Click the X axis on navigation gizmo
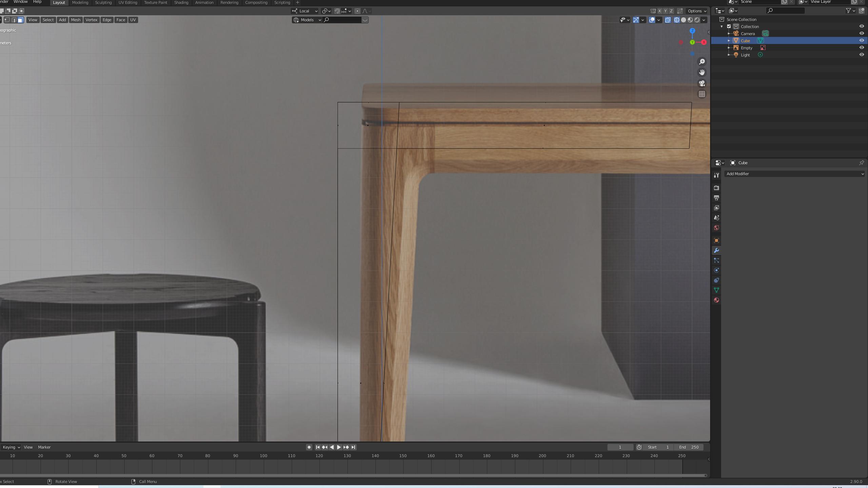 [x=704, y=42]
